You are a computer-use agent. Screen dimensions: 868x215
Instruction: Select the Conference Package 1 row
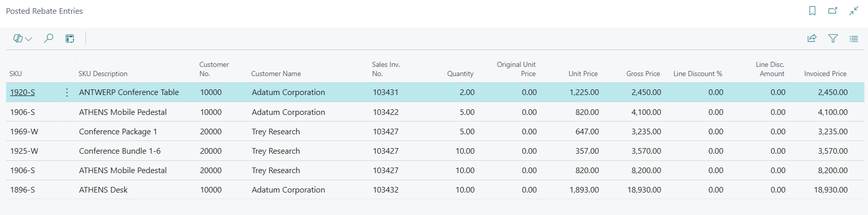(x=118, y=132)
